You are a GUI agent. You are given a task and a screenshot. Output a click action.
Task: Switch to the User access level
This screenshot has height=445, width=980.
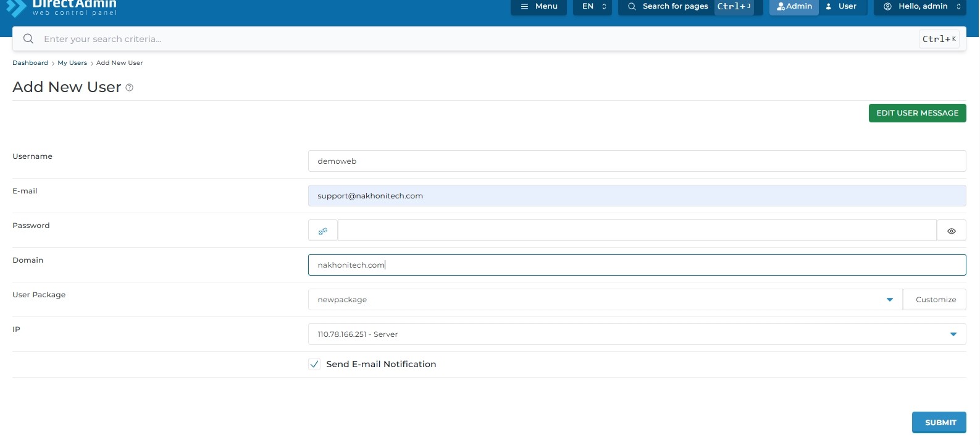(x=842, y=6)
